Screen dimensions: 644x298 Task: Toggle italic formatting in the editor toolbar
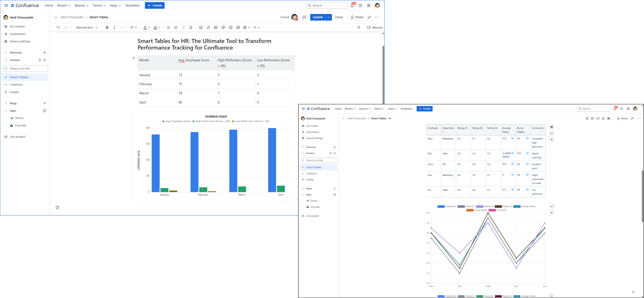114,27
